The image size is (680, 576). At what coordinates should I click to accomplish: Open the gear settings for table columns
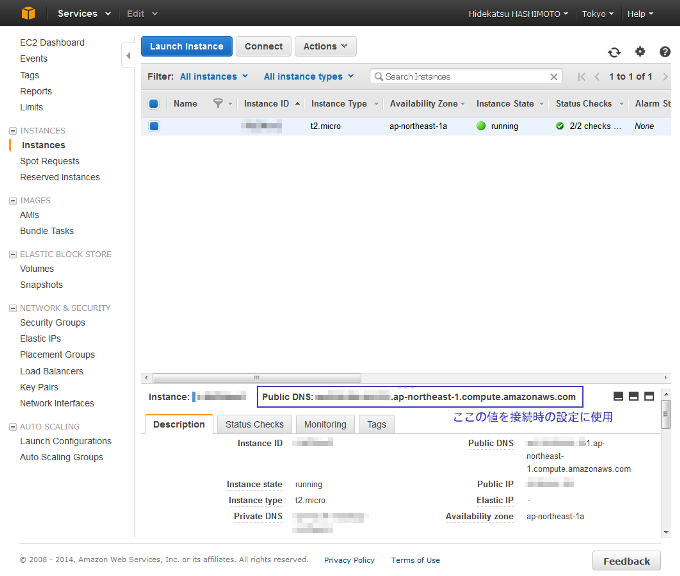(640, 52)
